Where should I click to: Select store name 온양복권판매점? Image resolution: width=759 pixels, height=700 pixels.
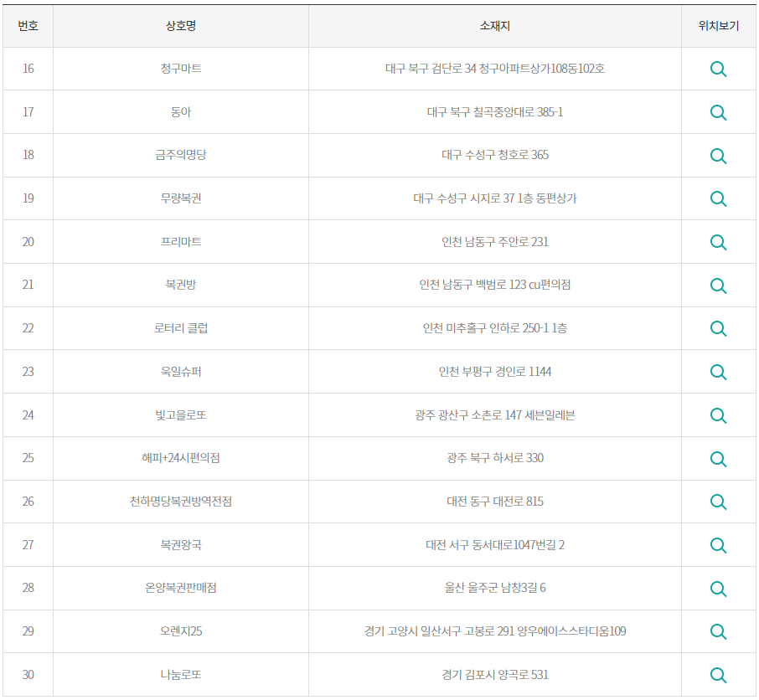click(x=181, y=588)
